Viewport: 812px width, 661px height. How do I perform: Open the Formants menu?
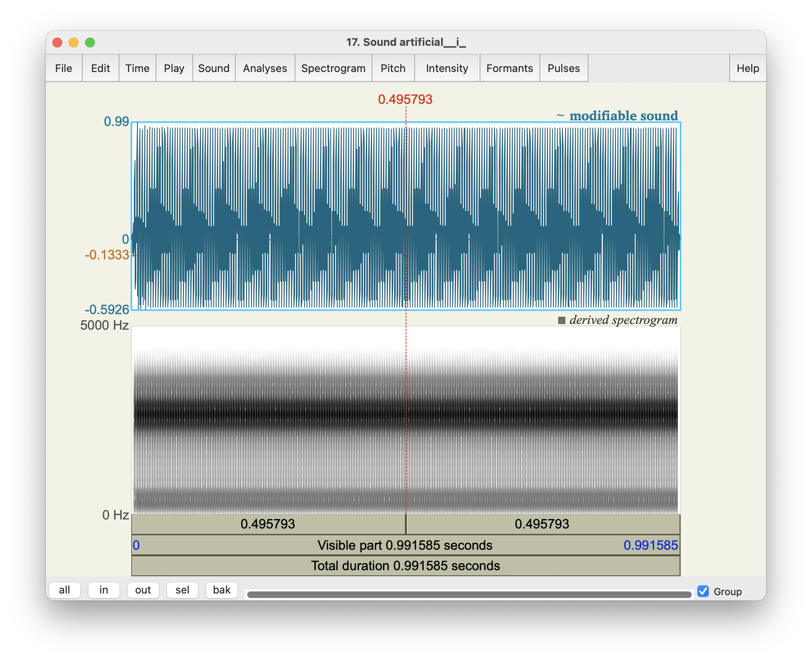tap(510, 68)
